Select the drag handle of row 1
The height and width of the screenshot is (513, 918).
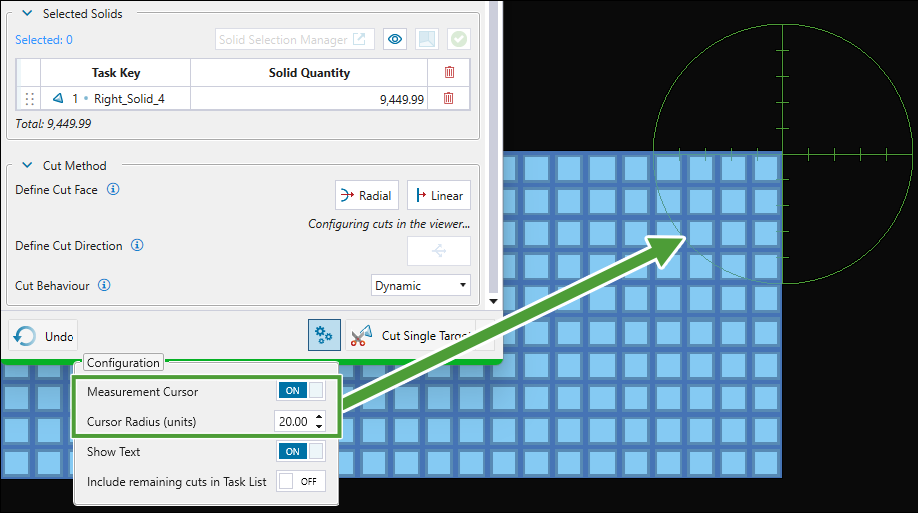click(x=29, y=98)
